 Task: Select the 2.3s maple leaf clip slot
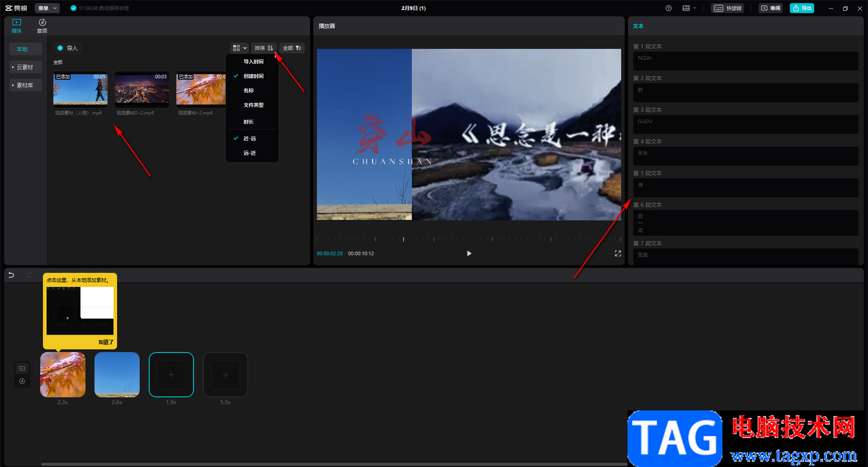click(63, 375)
